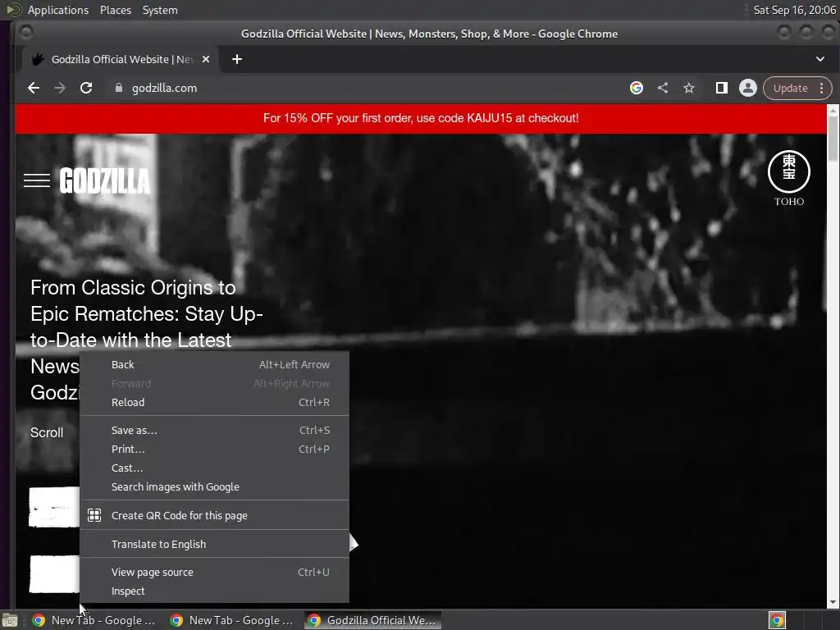Share this page via share icon
The height and width of the screenshot is (630, 840).
[x=663, y=88]
